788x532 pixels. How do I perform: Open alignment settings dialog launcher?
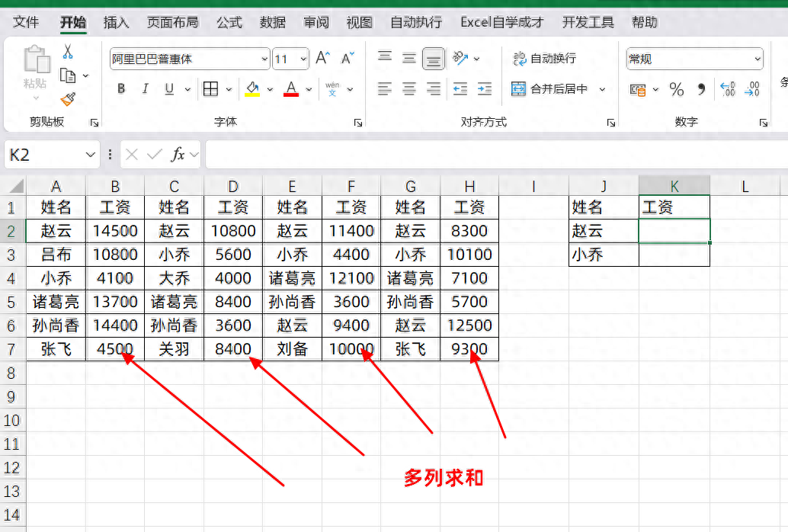point(611,123)
